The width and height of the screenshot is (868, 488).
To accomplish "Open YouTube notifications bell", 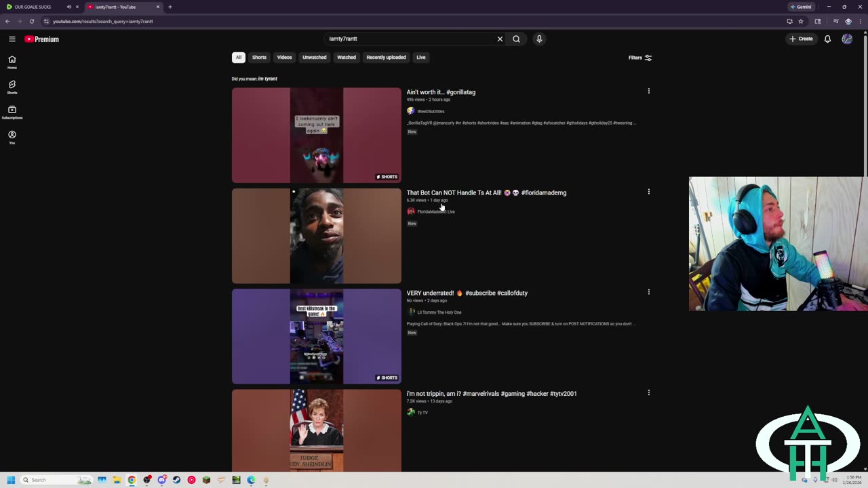I will click(x=827, y=39).
